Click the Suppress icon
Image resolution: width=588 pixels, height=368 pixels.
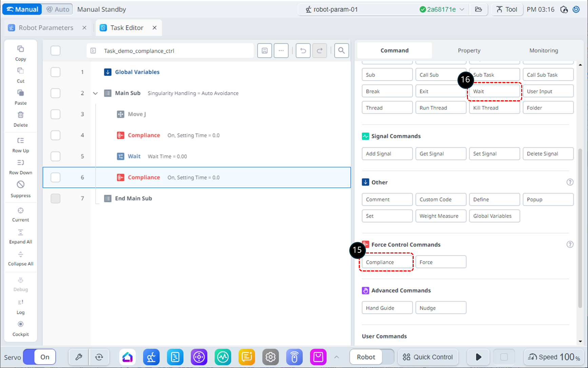pyautogui.click(x=20, y=185)
